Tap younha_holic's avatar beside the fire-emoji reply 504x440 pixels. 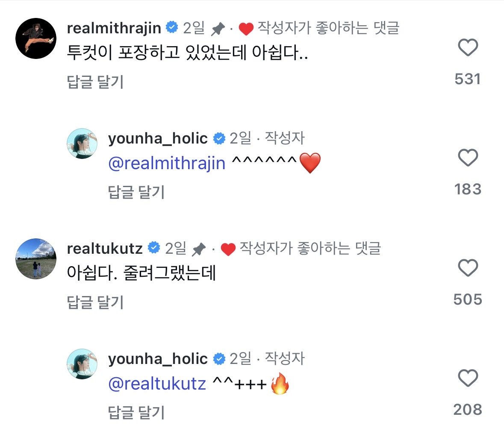(x=82, y=364)
